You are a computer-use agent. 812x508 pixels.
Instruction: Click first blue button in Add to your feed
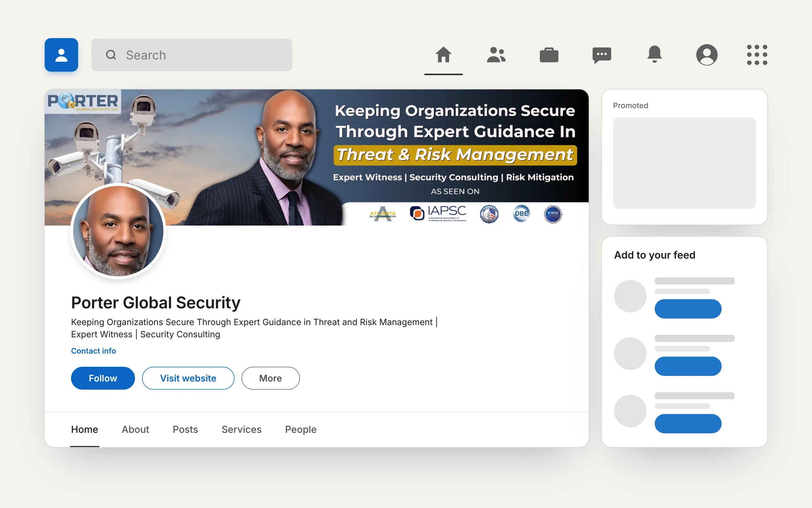pyautogui.click(x=688, y=309)
